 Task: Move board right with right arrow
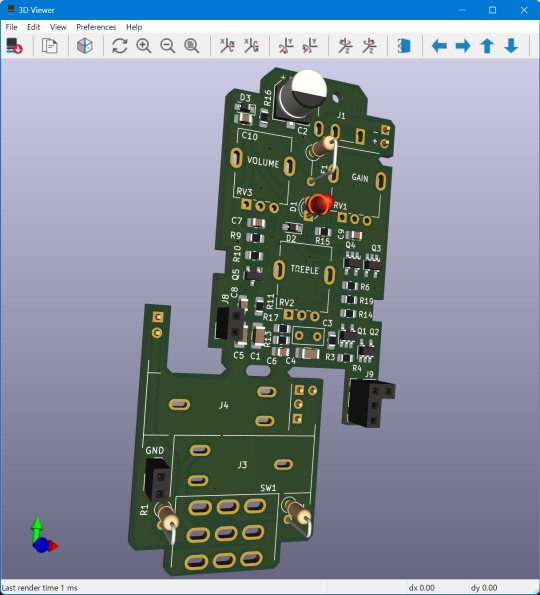pyautogui.click(x=463, y=46)
